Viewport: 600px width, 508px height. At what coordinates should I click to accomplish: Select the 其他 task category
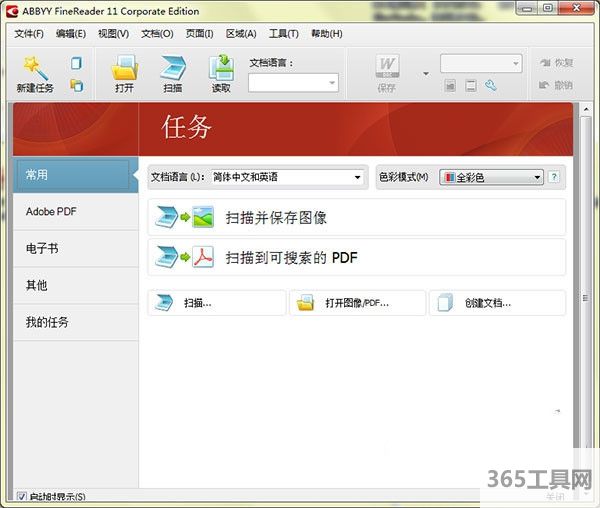click(x=75, y=285)
